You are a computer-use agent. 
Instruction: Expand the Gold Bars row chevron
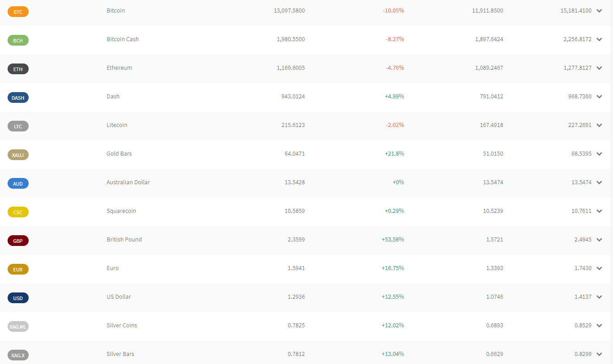600,154
